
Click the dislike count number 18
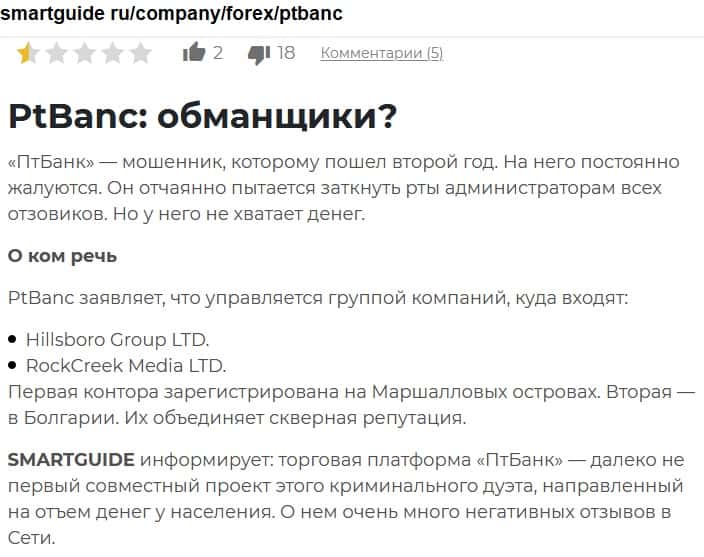click(x=286, y=53)
